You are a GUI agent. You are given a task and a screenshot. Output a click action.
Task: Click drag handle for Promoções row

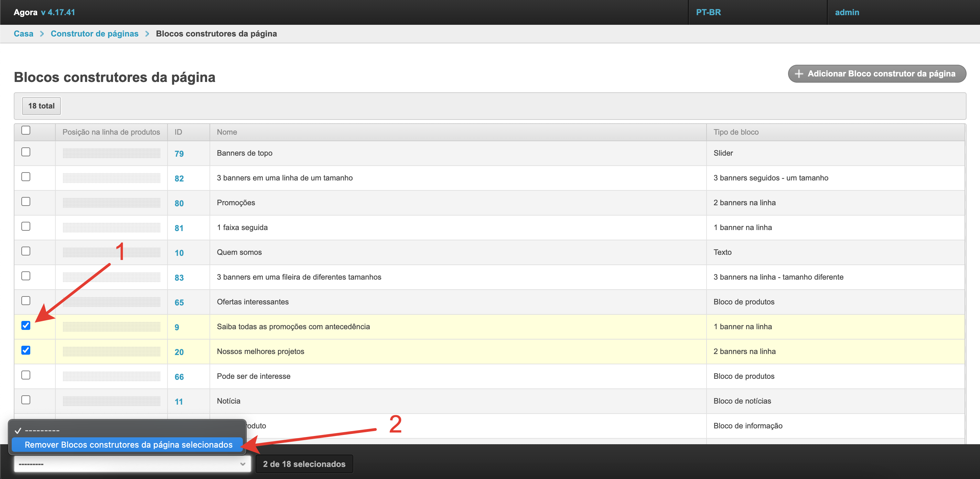[x=111, y=202]
